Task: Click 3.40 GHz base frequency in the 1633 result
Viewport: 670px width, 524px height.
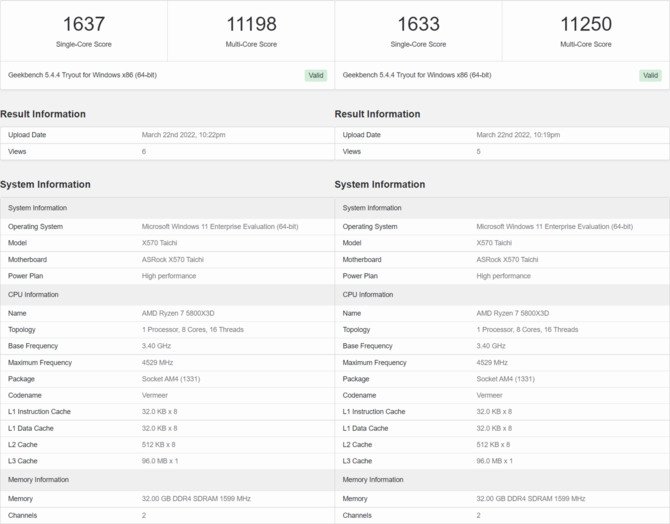Action: pos(491,346)
